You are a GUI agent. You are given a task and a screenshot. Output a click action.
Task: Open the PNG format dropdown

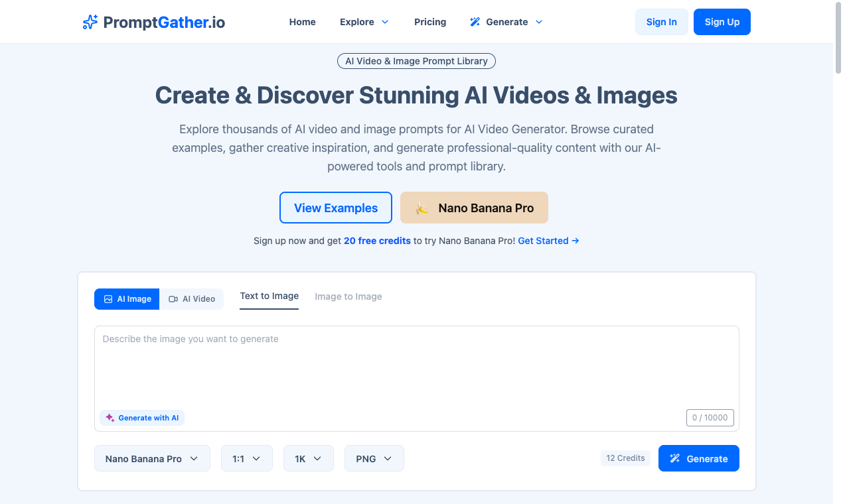[x=374, y=458]
